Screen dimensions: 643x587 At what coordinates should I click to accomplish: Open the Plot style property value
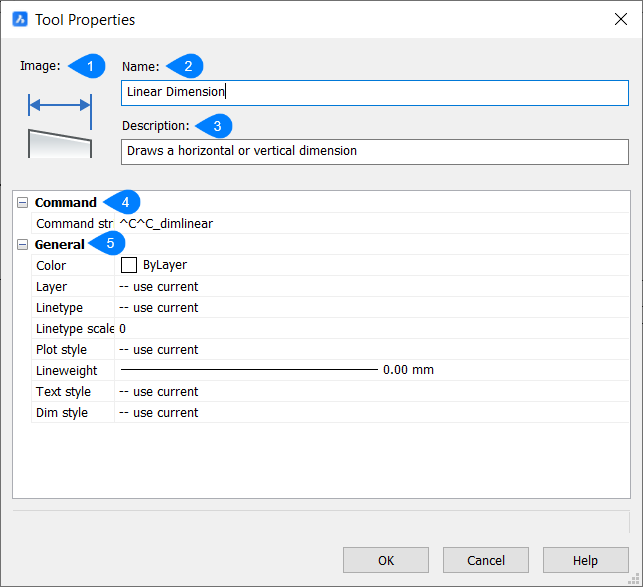click(370, 350)
